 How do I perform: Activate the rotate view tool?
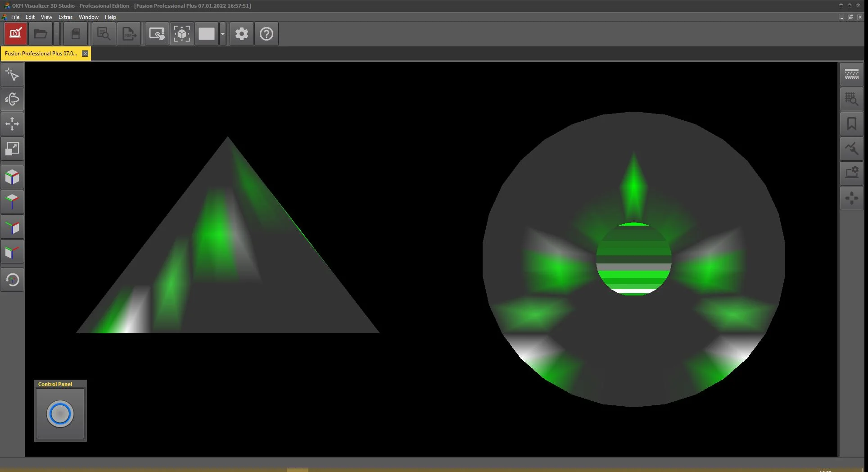click(12, 99)
